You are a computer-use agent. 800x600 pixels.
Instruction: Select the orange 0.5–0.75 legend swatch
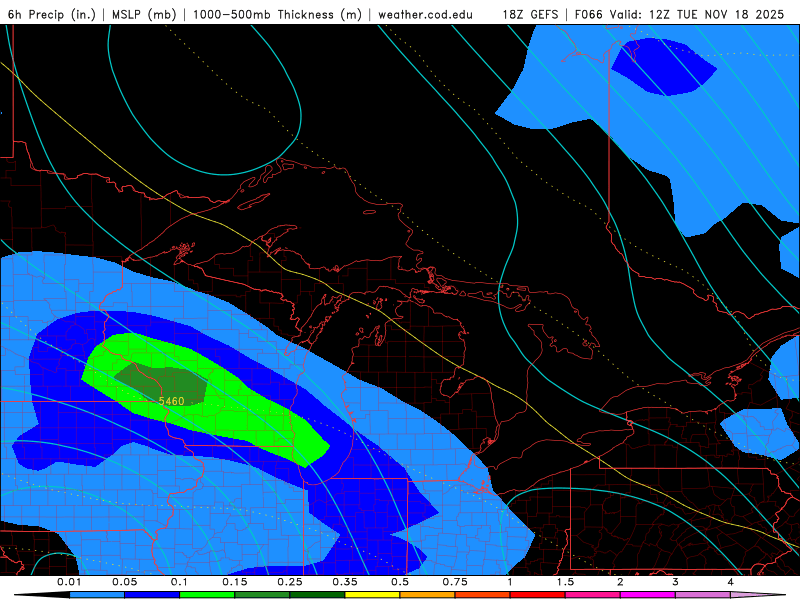[x=428, y=595]
